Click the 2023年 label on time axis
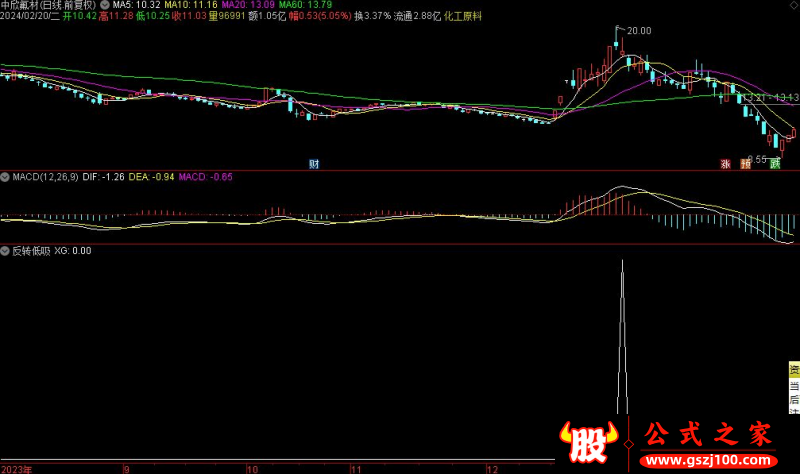The width and height of the screenshot is (800, 474). [x=16, y=468]
